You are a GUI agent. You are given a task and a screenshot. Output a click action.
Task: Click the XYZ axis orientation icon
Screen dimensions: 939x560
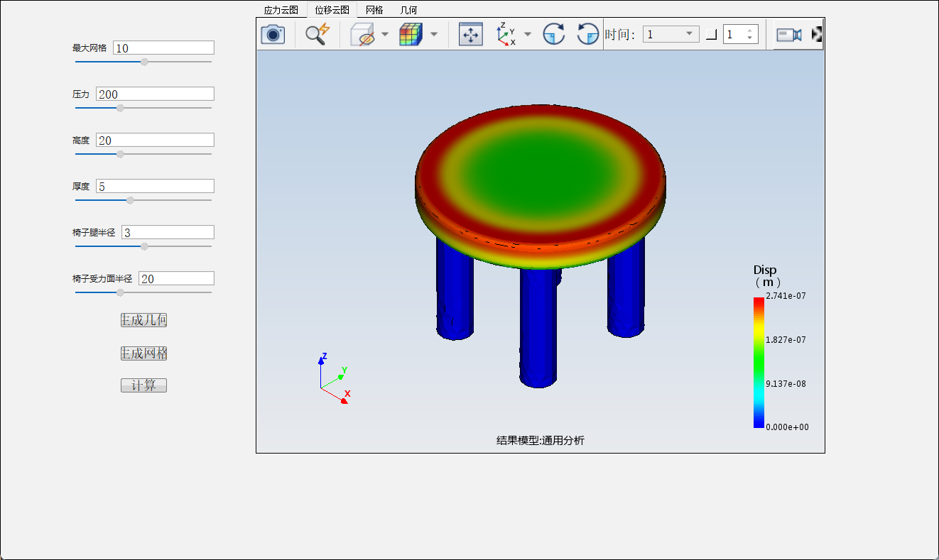pos(506,34)
